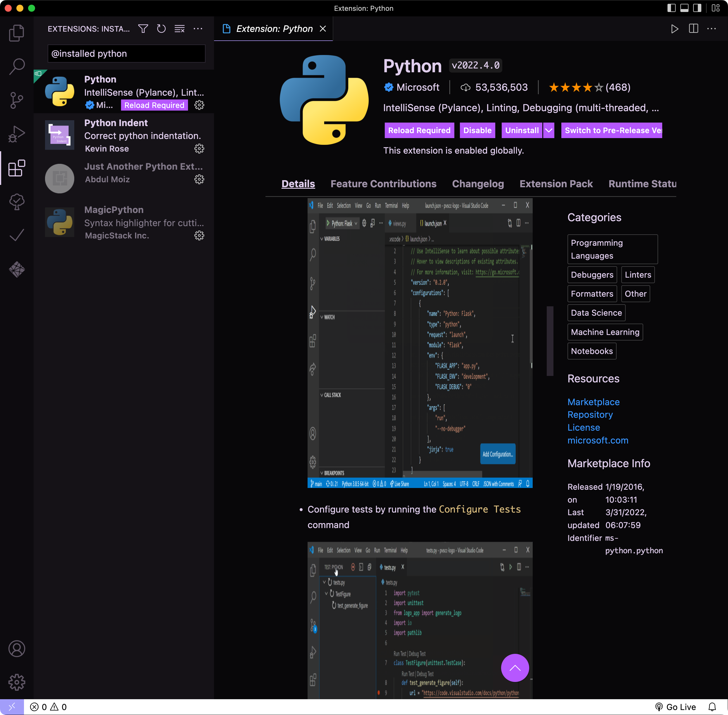The height and width of the screenshot is (715, 728).
Task: Clear extensions search results
Action: 180,29
